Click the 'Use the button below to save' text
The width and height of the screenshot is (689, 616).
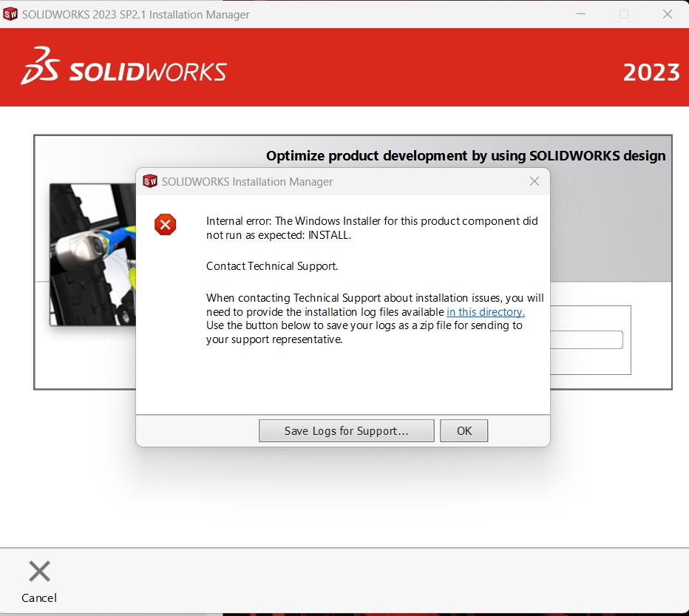click(x=364, y=332)
